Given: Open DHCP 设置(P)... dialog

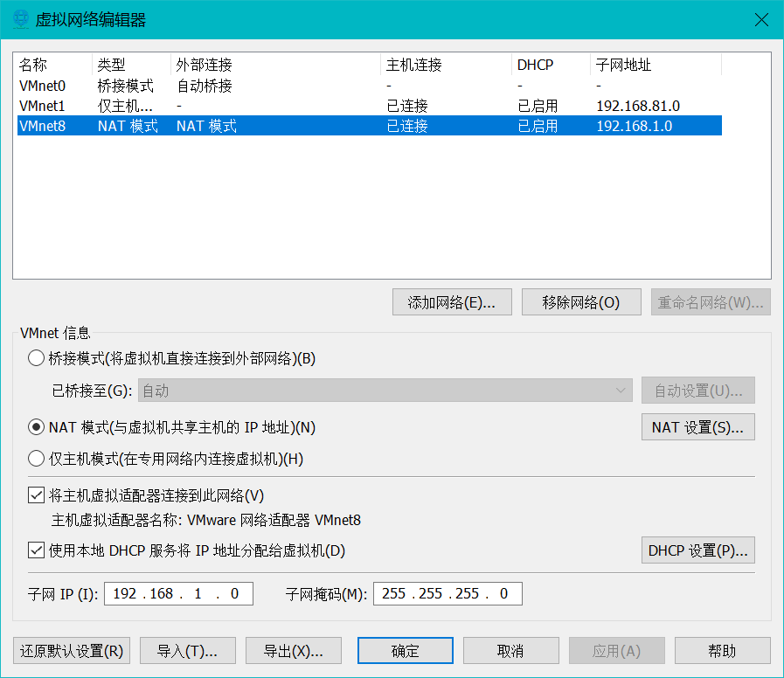Looking at the screenshot, I should (698, 550).
